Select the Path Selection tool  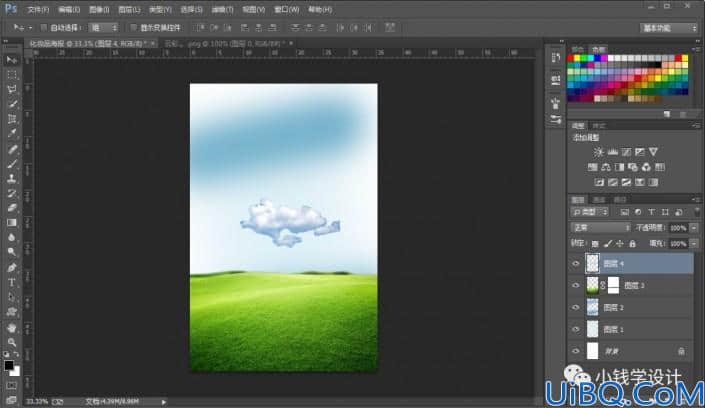click(12, 297)
